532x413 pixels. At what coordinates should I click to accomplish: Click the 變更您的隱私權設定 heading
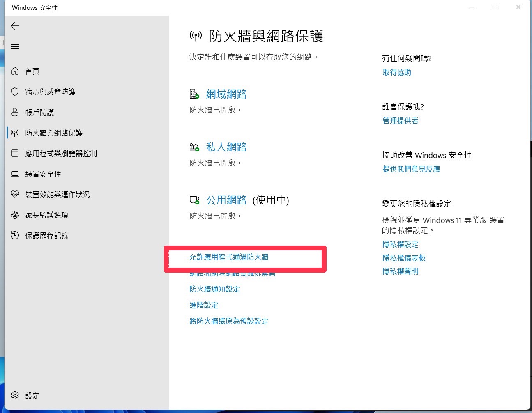click(x=417, y=204)
